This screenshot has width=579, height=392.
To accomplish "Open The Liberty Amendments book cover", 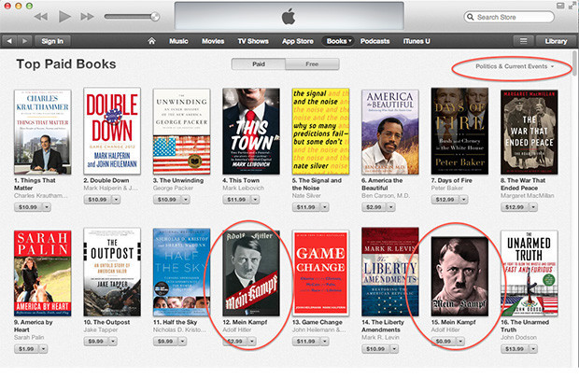I will coord(390,272).
